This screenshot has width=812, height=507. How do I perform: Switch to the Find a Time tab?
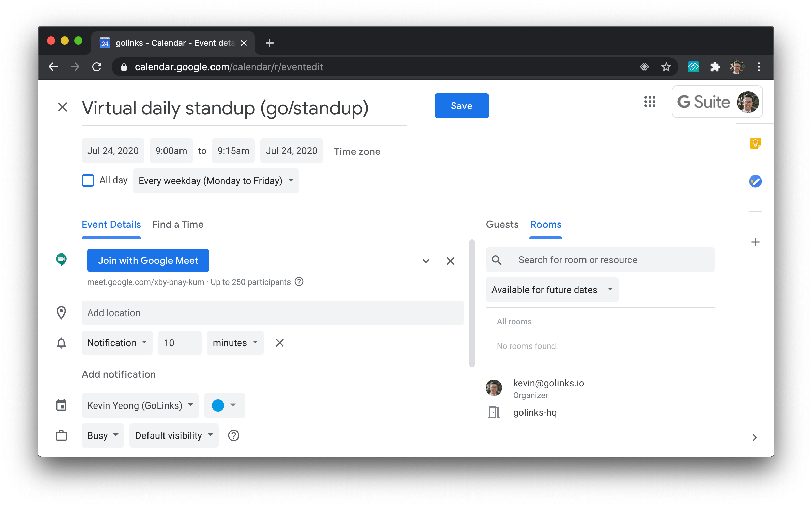pyautogui.click(x=177, y=225)
